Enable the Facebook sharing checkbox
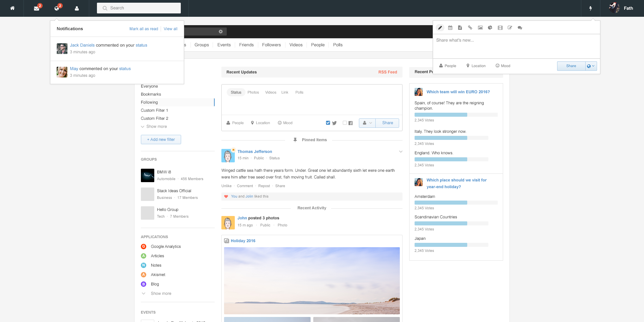 (x=345, y=123)
